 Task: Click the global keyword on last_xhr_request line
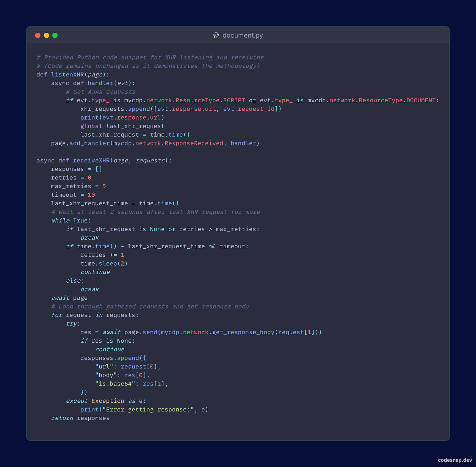(91, 126)
